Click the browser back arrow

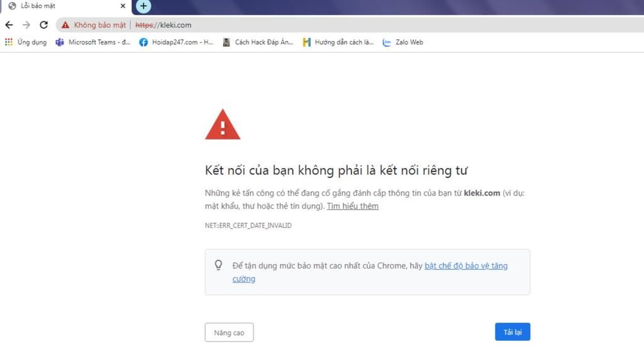pyautogui.click(x=9, y=25)
